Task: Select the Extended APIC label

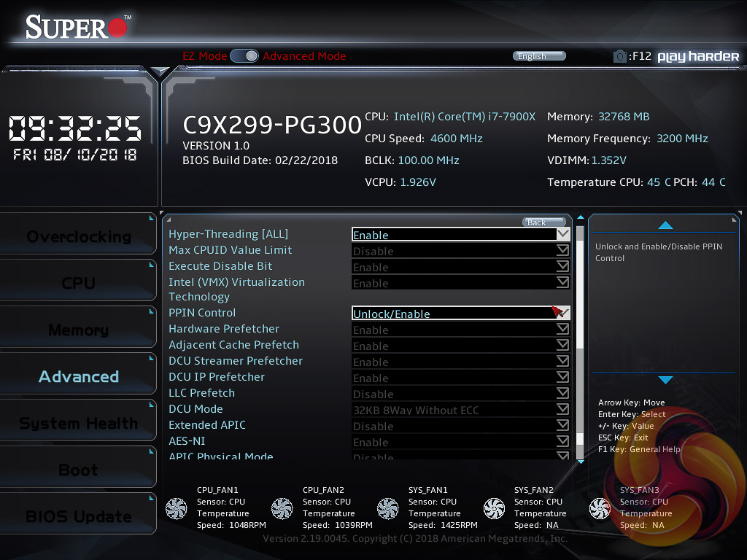Action: (x=207, y=425)
